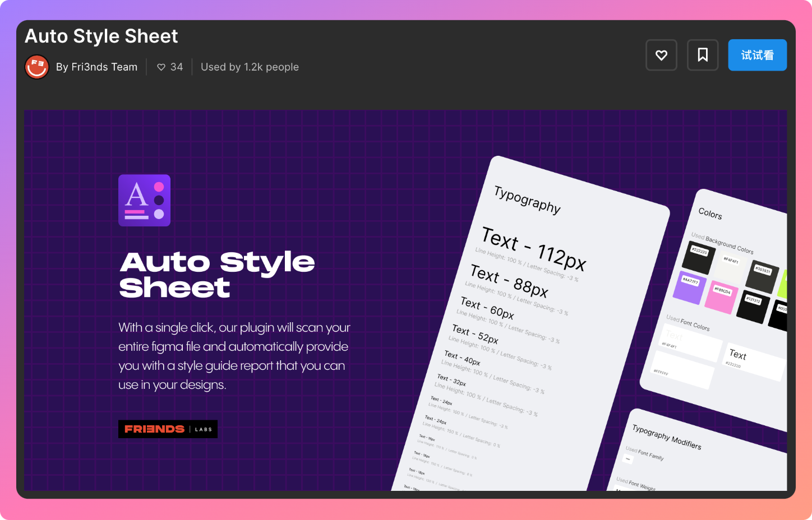Click the small heart beside 34 likes
This screenshot has height=520, width=812.
[x=161, y=67]
